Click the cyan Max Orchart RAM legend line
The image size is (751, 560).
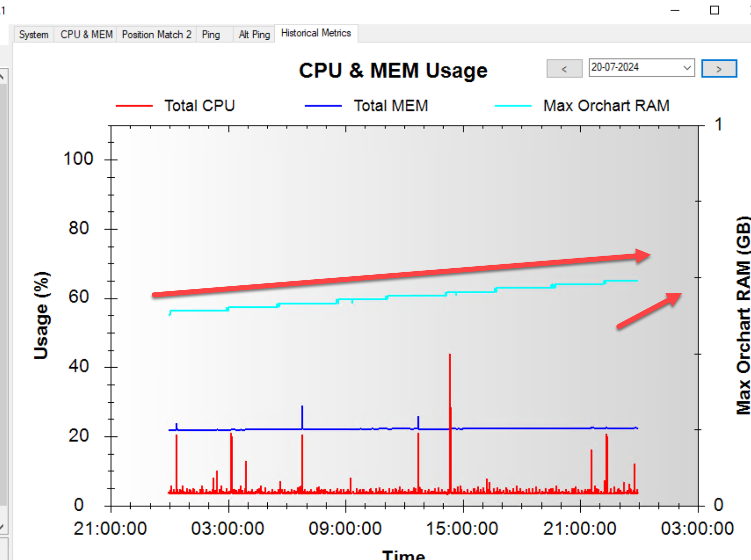click(513, 106)
